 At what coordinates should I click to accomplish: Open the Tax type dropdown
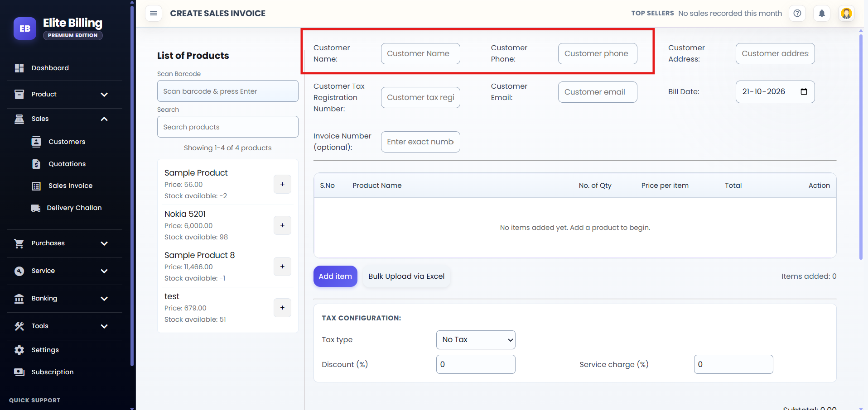click(x=476, y=340)
